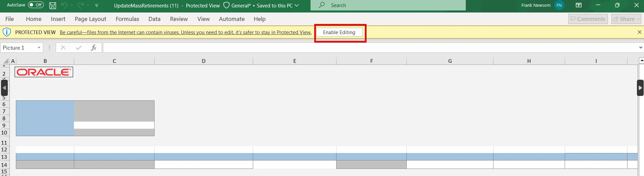Expand the formula bar with chevron
This screenshot has width=644, height=176.
[x=641, y=48]
